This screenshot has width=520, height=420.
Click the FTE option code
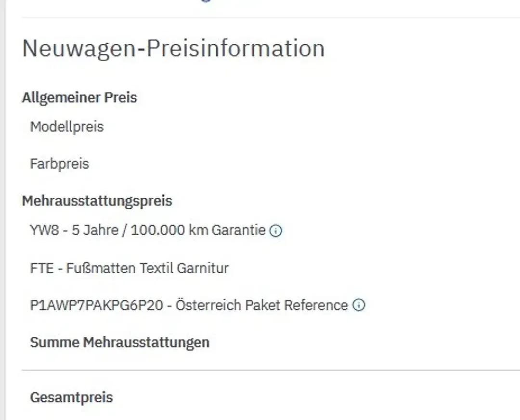tap(41, 268)
